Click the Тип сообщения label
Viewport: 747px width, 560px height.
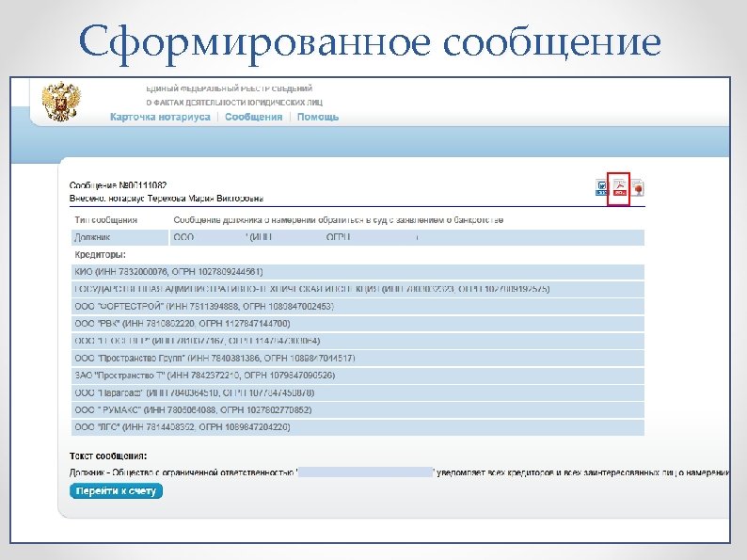[105, 219]
